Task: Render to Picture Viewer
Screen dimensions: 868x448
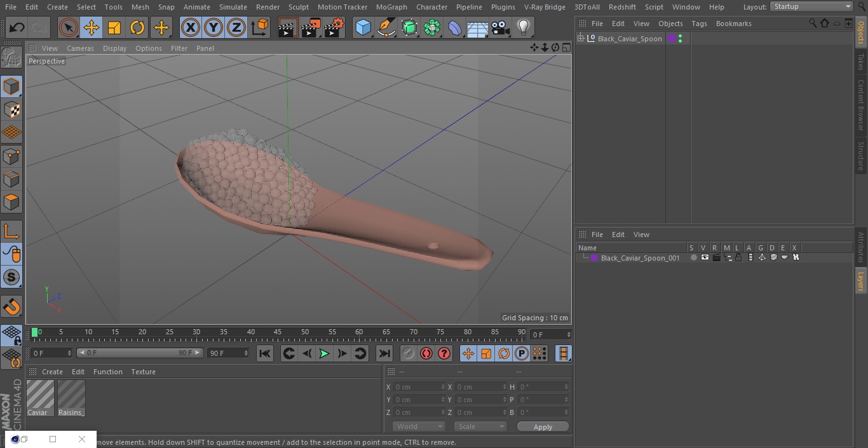Action: click(311, 28)
